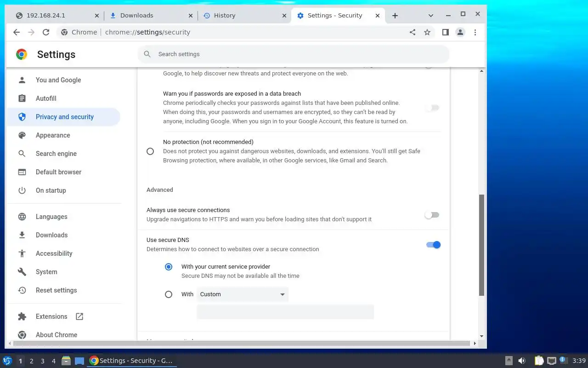Screen dimensions: 588x368
Task: Click the horizontal scrollbar at page bottom
Action: (242, 343)
